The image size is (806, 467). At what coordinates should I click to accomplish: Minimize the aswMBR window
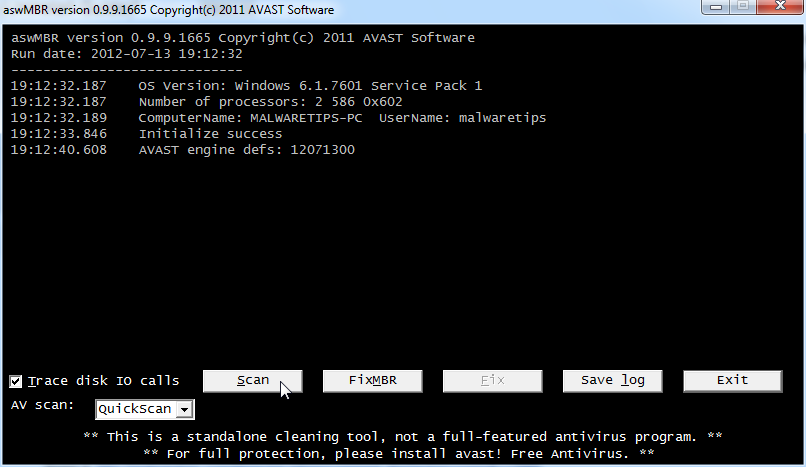pyautogui.click(x=716, y=7)
